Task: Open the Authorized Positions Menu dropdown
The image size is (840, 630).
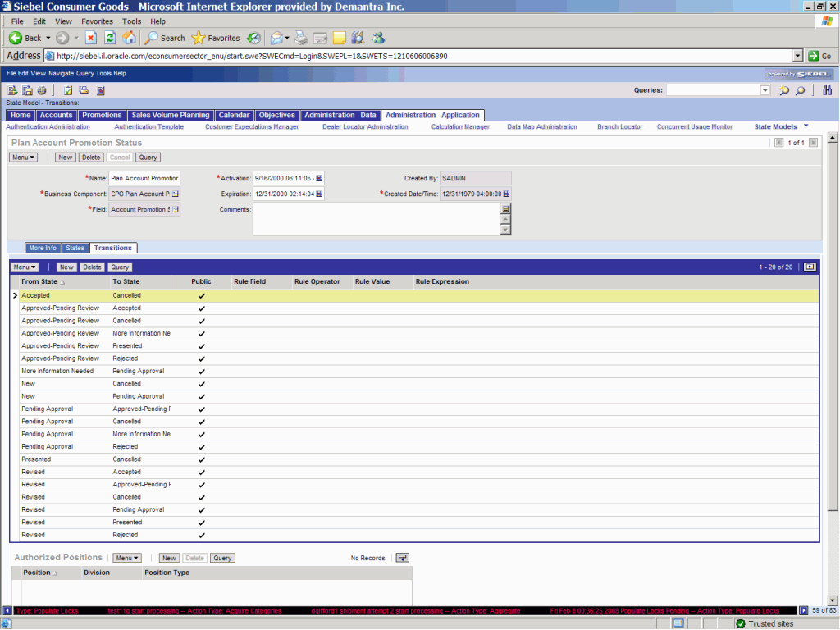Action: tap(127, 558)
